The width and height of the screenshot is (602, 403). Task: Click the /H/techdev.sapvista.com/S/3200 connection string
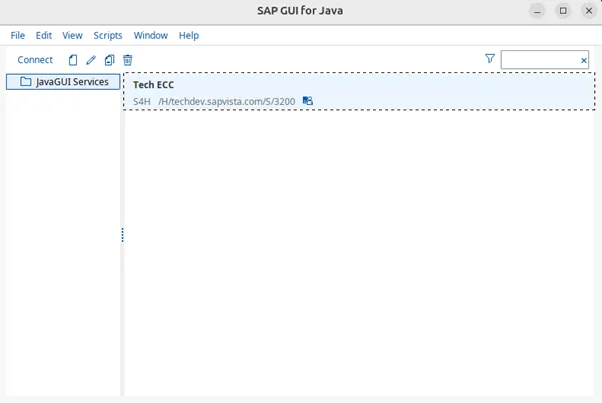coord(227,102)
